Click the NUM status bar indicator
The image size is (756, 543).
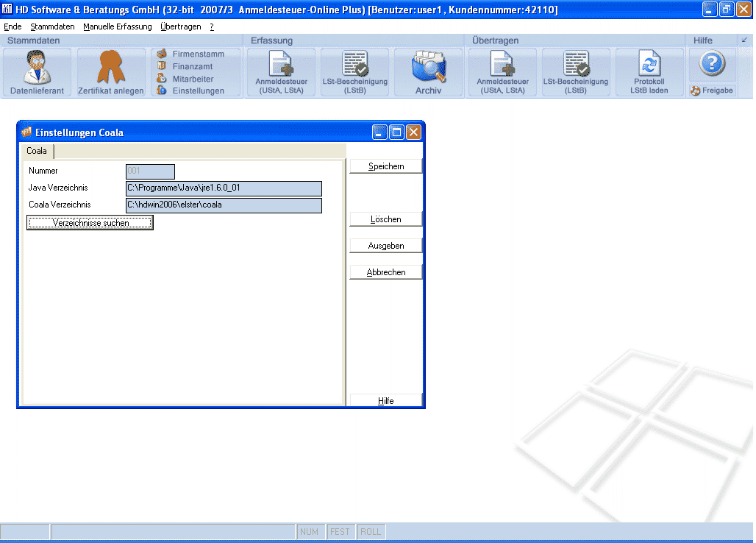click(310, 531)
